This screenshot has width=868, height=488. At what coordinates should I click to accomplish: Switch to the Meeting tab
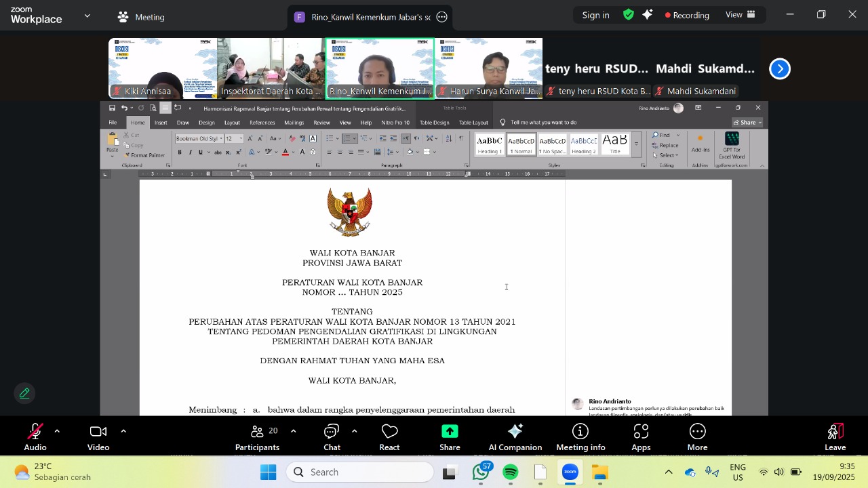pyautogui.click(x=142, y=17)
